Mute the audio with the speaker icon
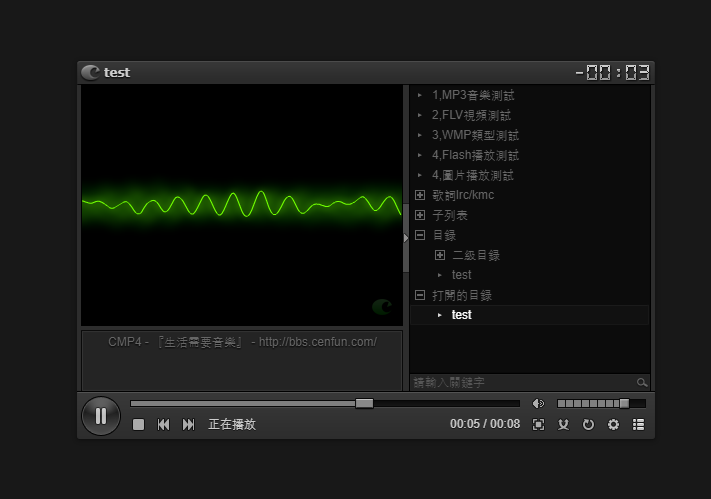The height and width of the screenshot is (499, 711). tap(538, 404)
